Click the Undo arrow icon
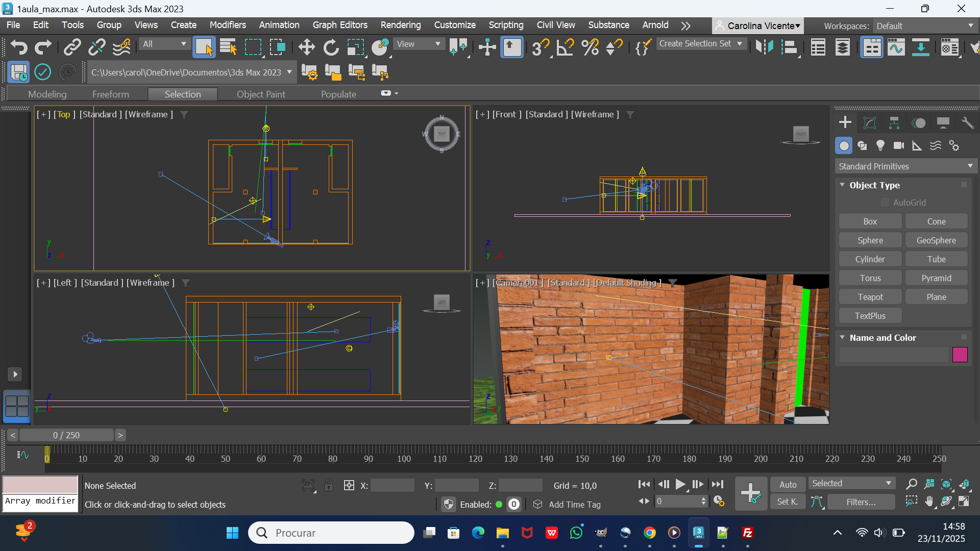 (x=19, y=47)
